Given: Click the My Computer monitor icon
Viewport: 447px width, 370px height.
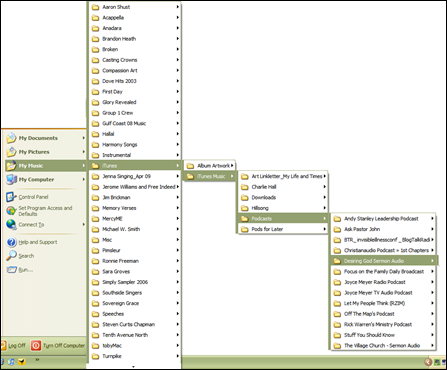Looking at the screenshot, I should tap(11, 179).
